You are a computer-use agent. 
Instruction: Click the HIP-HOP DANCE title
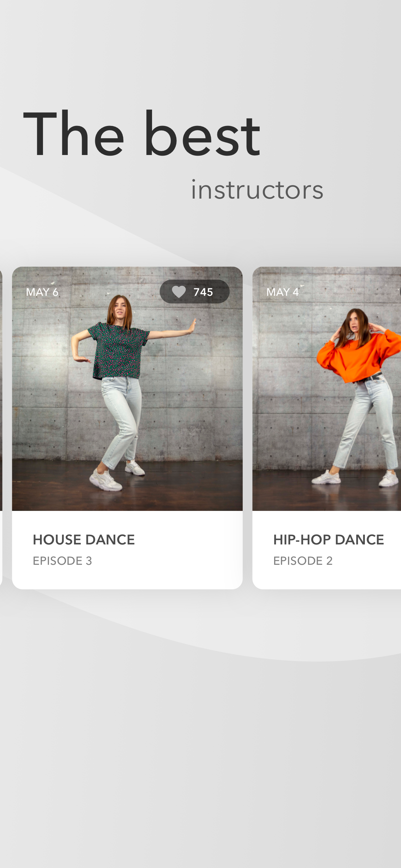point(329,540)
